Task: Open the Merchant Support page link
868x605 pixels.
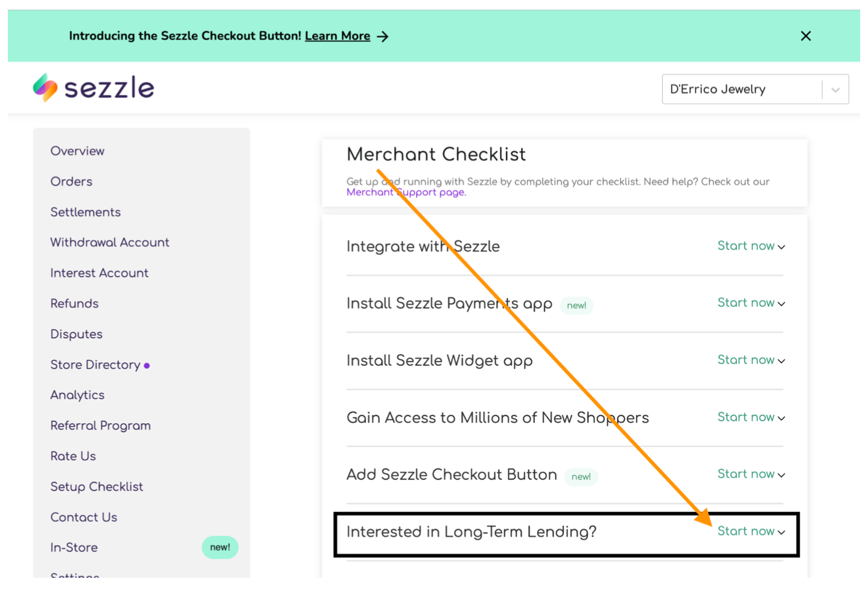Action: [406, 193]
